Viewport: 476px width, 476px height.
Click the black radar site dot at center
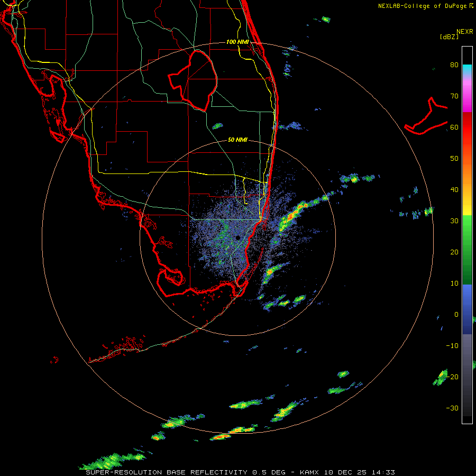[237, 237]
